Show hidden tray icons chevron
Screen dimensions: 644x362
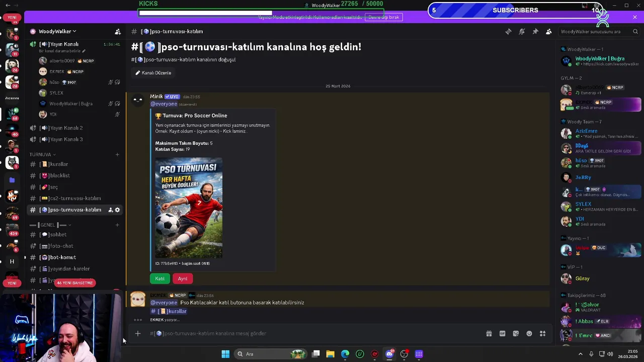click(x=581, y=354)
